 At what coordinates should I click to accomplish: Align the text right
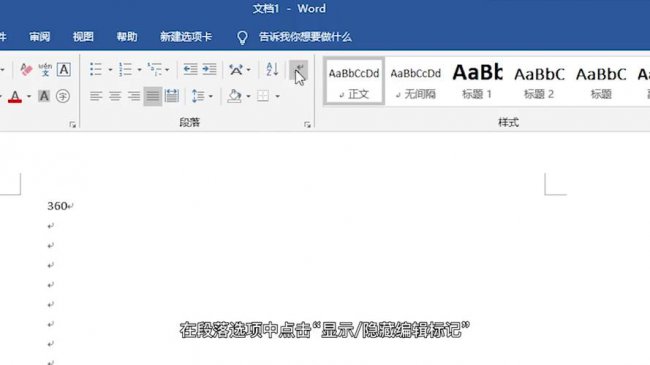[x=134, y=96]
